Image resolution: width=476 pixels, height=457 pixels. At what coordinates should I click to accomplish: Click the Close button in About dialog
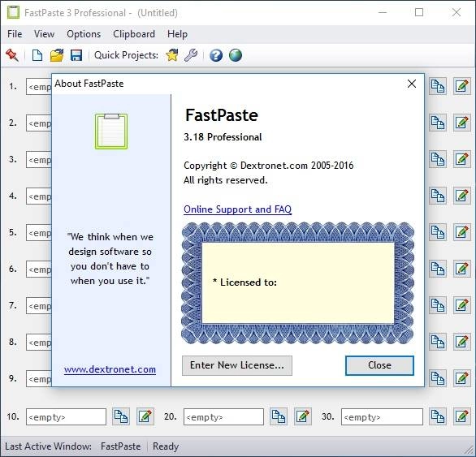click(x=379, y=365)
